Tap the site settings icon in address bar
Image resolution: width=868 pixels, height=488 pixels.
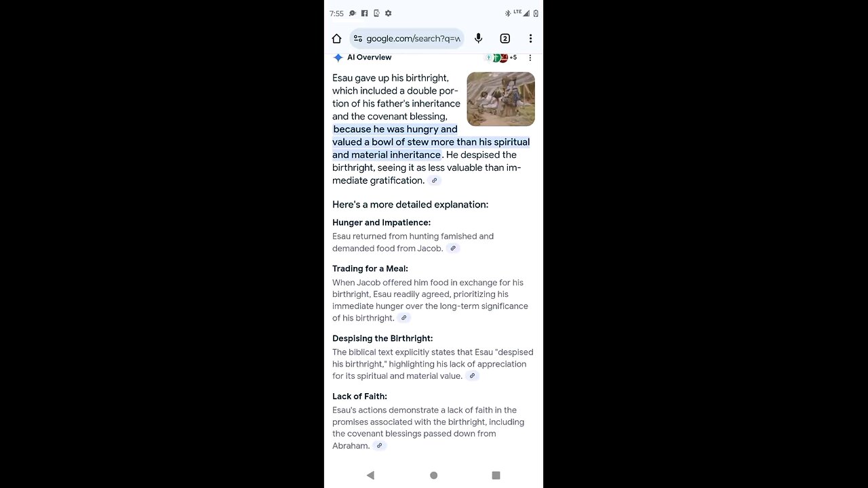click(358, 39)
